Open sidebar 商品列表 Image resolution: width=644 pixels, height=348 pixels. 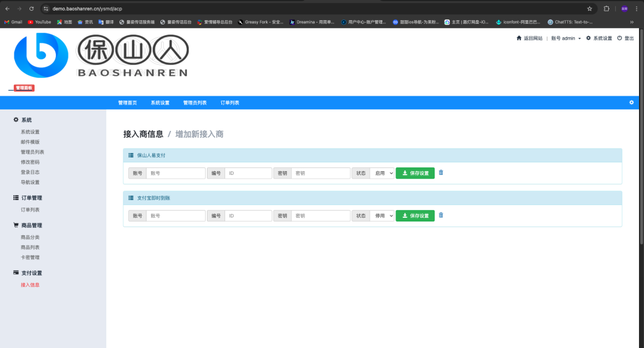[x=30, y=247]
